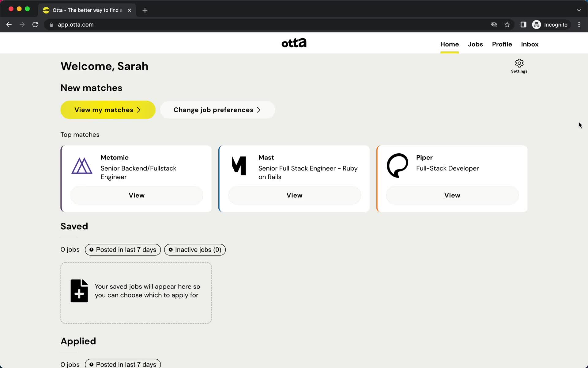The height and width of the screenshot is (368, 588).
Task: Click the Piper company name
Action: pyautogui.click(x=424, y=157)
